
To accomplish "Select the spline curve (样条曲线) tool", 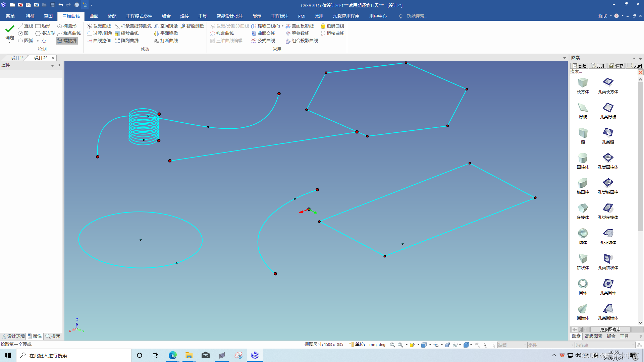I will (69, 33).
